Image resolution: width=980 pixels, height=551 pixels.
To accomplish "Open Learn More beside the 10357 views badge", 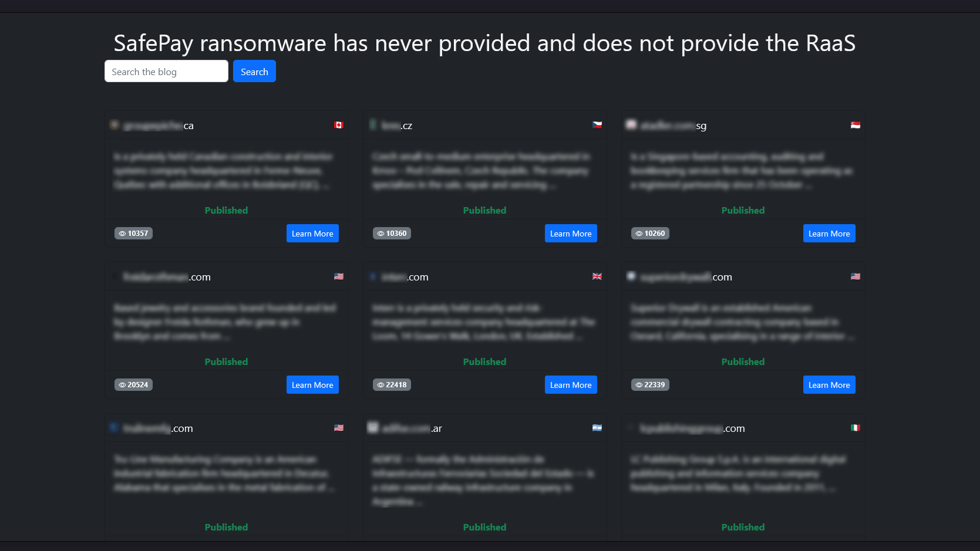I will [312, 234].
